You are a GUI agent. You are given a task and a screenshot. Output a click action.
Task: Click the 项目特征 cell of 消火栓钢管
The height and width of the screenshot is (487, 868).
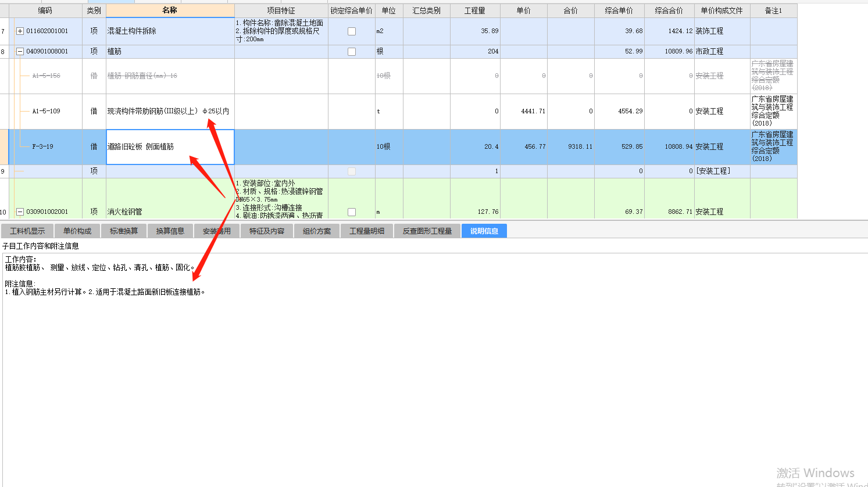(x=281, y=199)
